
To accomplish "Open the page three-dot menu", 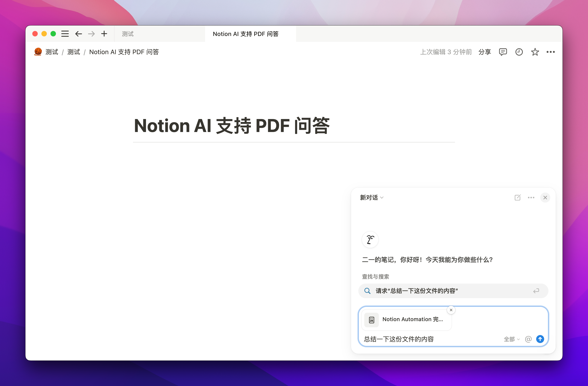I will click(x=550, y=52).
